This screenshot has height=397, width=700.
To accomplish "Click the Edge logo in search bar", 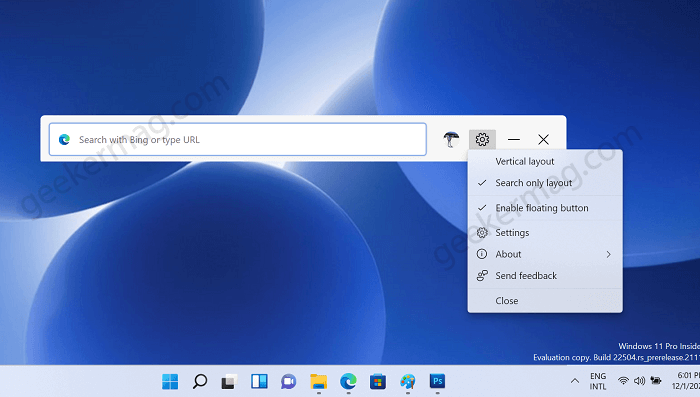I will pyautogui.click(x=64, y=140).
